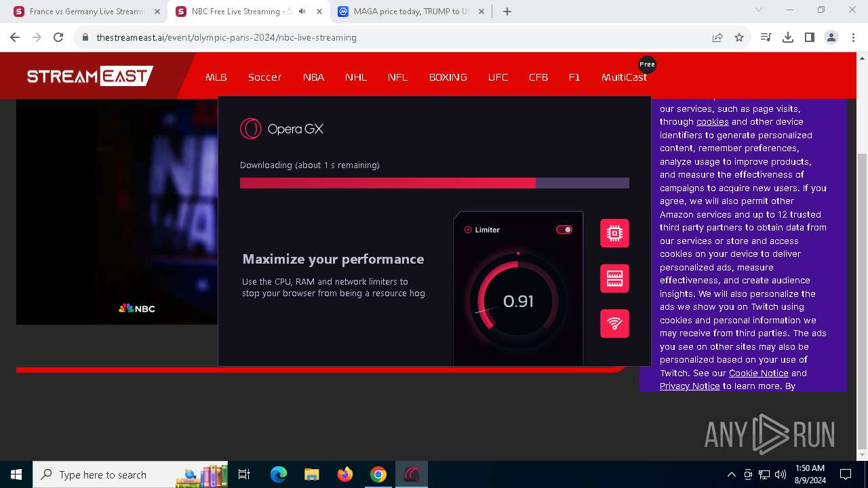Mute the NBC tab audio icon

point(302,12)
